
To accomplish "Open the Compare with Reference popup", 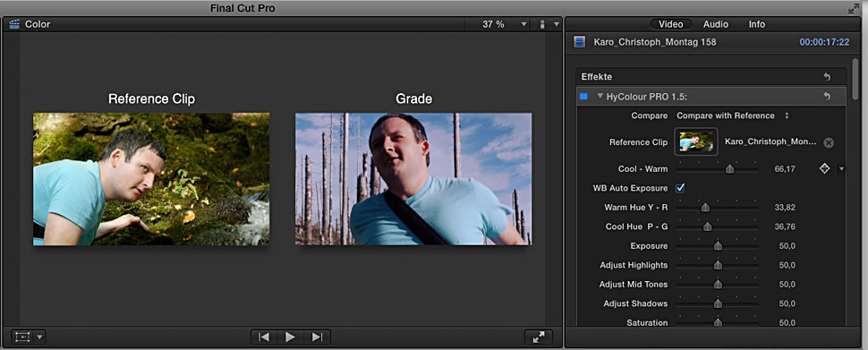I will pyautogui.click(x=733, y=115).
